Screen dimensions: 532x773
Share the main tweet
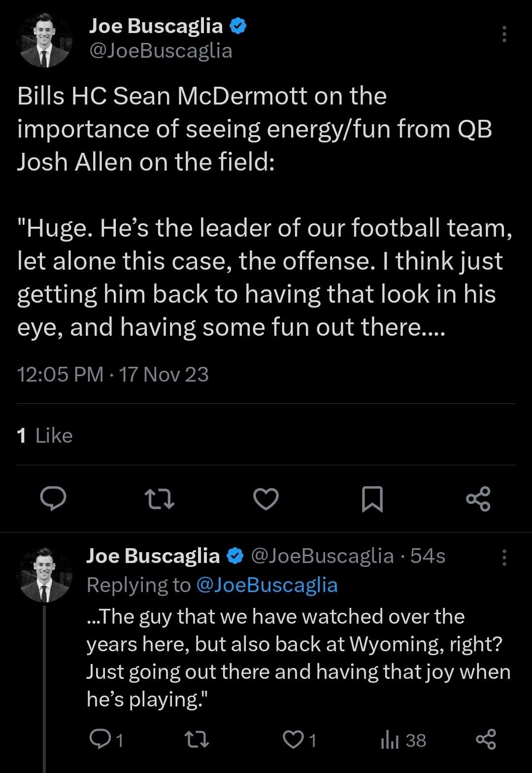pos(478,499)
